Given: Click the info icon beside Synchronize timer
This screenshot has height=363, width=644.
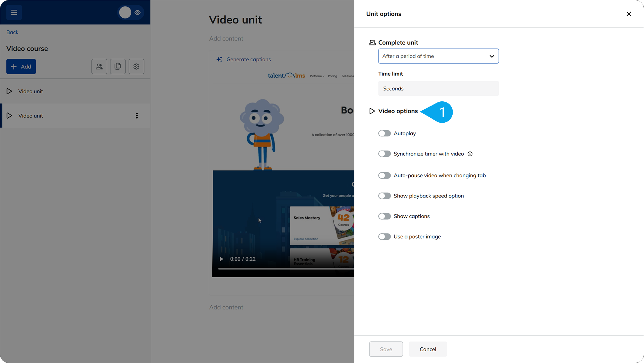Looking at the screenshot, I should [x=470, y=154].
